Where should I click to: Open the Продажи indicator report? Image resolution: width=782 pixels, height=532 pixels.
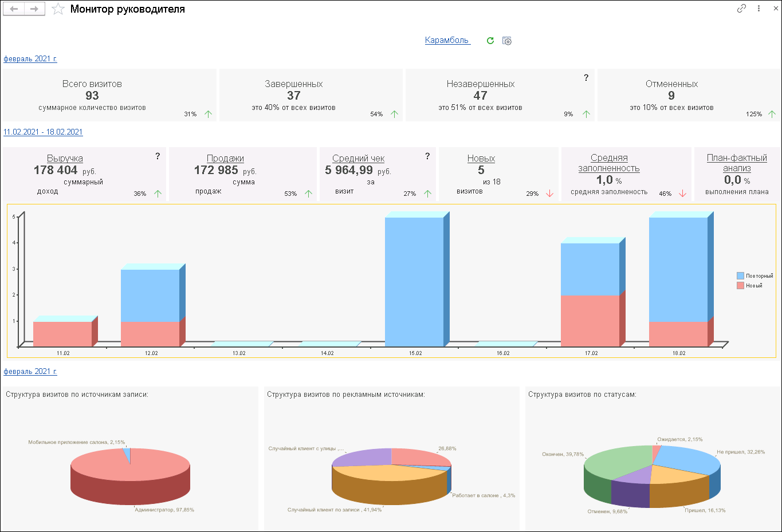[x=225, y=159]
